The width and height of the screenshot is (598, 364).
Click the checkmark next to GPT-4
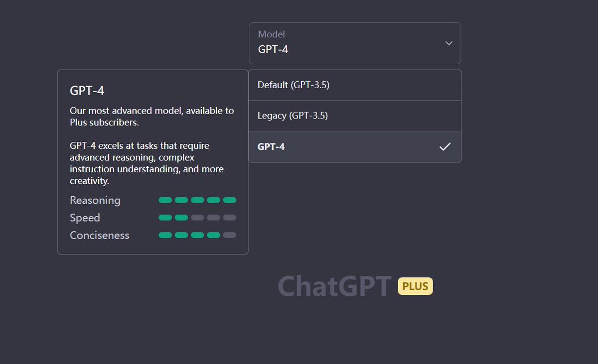(445, 146)
